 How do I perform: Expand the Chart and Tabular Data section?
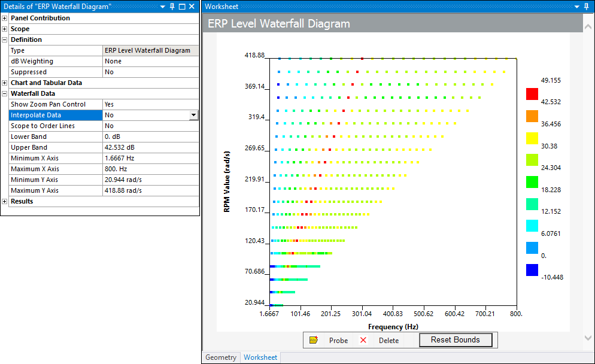(x=5, y=83)
